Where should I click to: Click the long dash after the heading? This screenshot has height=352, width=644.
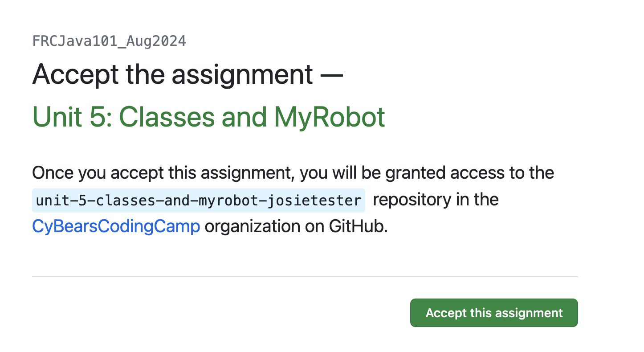[332, 75]
